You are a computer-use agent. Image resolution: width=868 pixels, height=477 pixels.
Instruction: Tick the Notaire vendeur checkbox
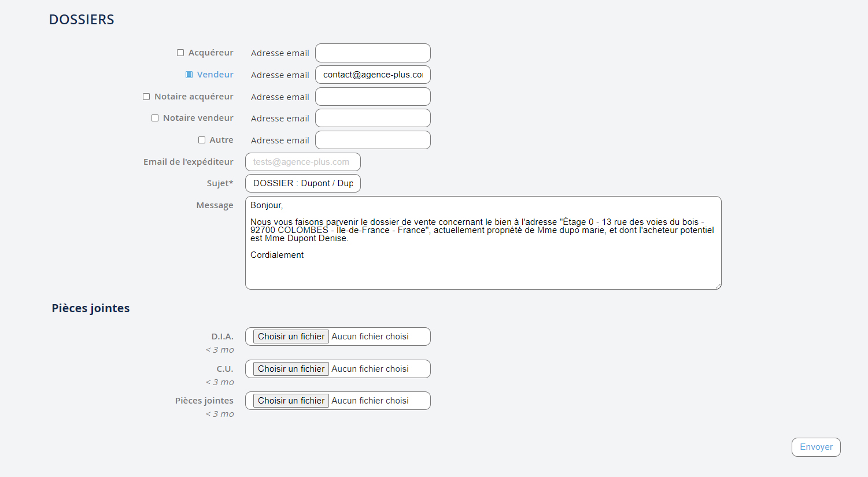155,118
